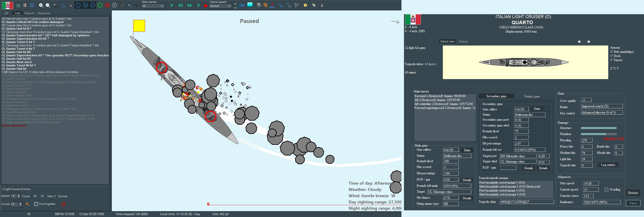Start the game with green play button
Screen dimensions: 644x217
172,5
